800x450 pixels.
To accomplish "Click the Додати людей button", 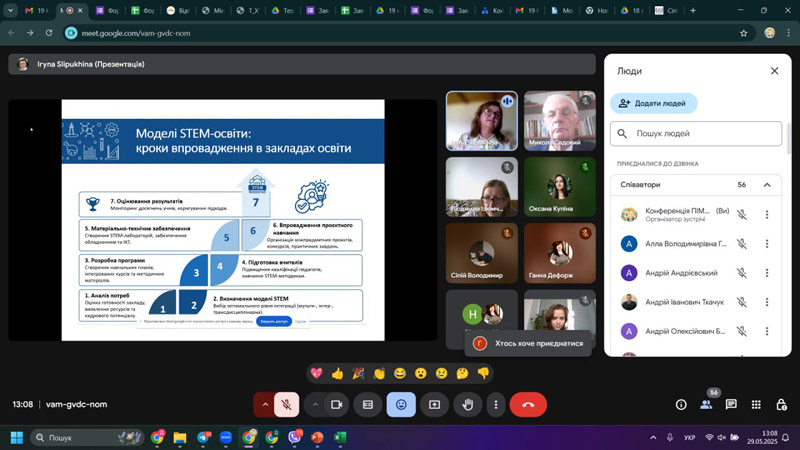I will [x=654, y=103].
